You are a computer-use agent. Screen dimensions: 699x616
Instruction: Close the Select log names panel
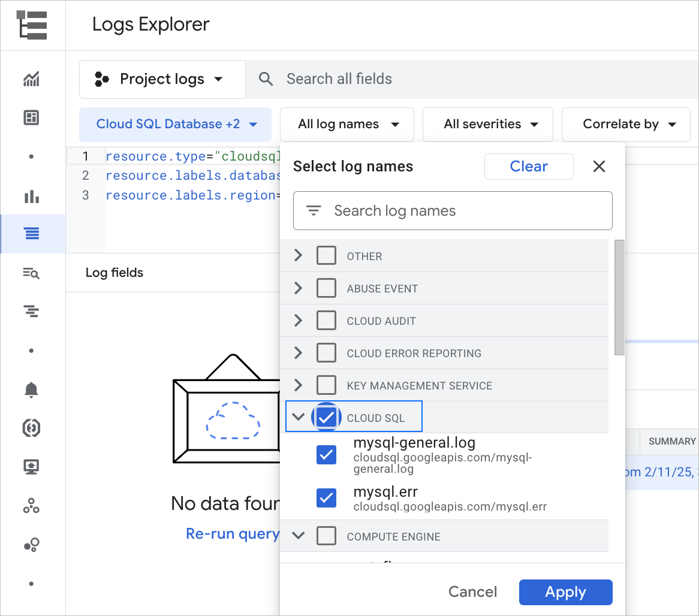coord(599,167)
